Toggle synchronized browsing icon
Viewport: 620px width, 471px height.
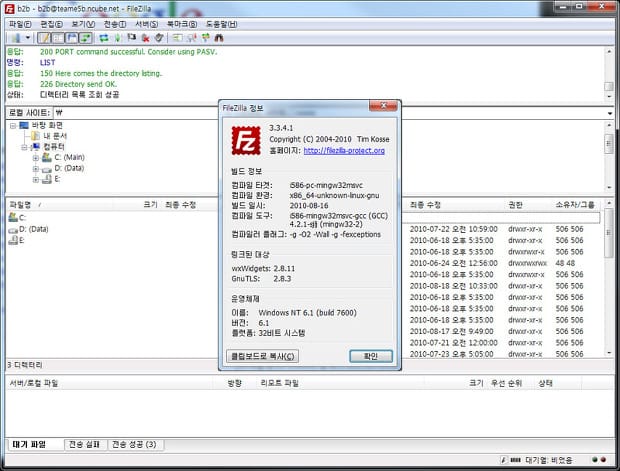206,38
